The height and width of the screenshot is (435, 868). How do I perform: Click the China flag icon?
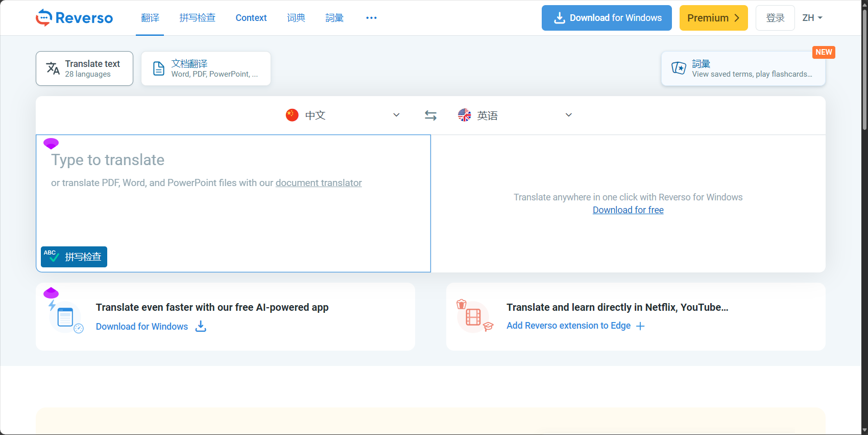(x=292, y=115)
